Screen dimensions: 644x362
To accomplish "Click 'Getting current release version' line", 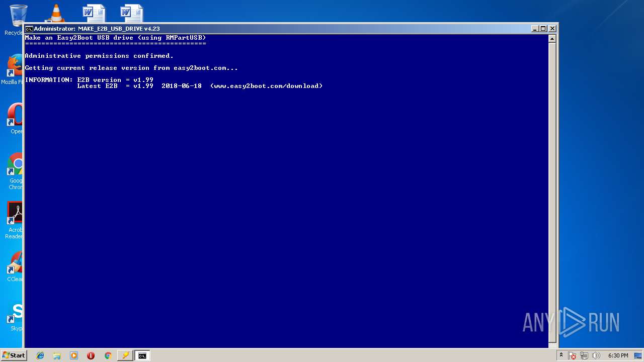I will tap(131, 68).
